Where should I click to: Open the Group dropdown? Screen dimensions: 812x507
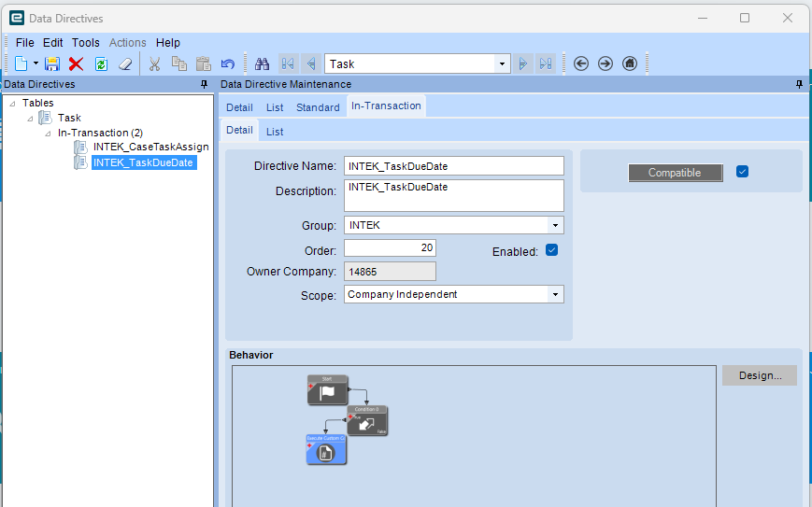(x=555, y=225)
